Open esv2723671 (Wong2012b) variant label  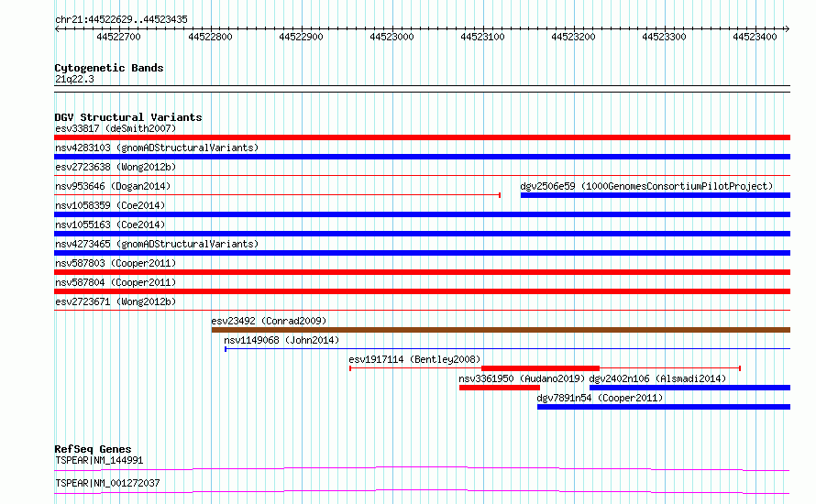click(116, 301)
